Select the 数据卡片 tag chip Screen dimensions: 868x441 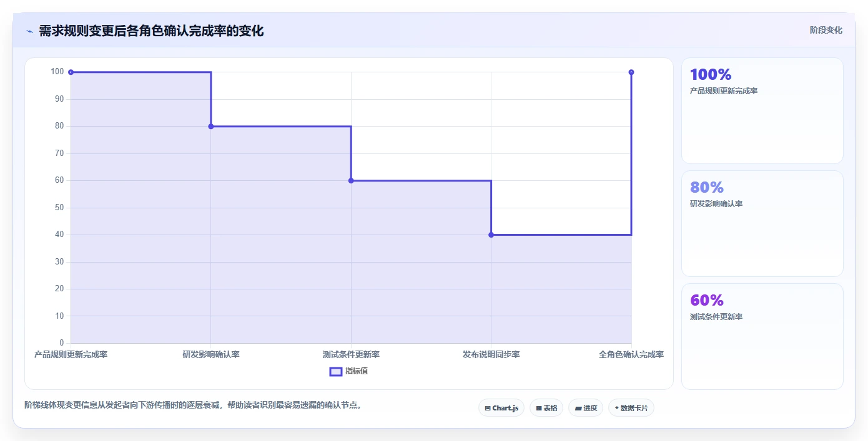pos(631,408)
